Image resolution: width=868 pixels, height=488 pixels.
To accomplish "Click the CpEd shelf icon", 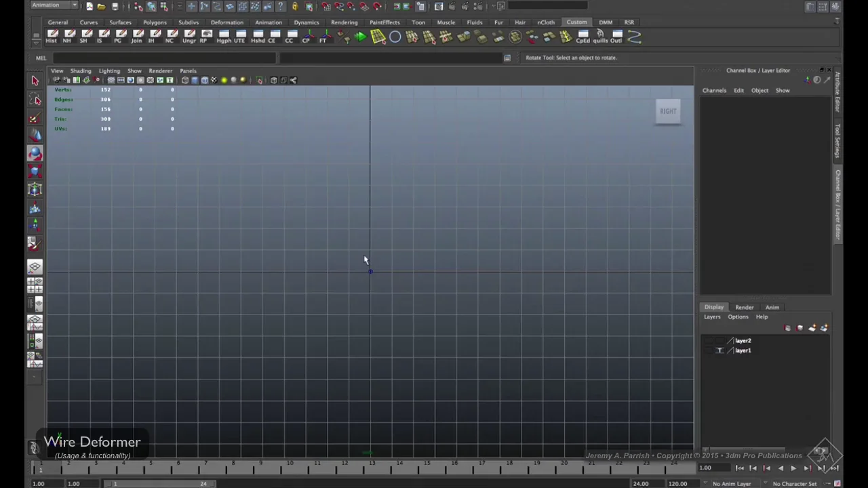I will pos(583,37).
